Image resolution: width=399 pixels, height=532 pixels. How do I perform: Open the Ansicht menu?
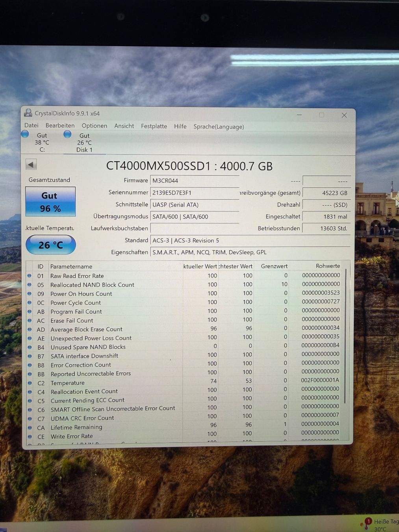coord(124,126)
